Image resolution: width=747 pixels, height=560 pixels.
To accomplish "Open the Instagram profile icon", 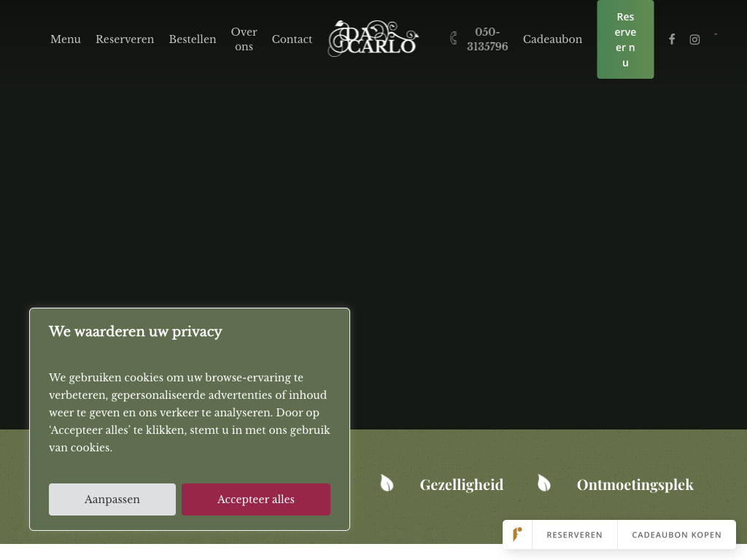I will tap(694, 39).
